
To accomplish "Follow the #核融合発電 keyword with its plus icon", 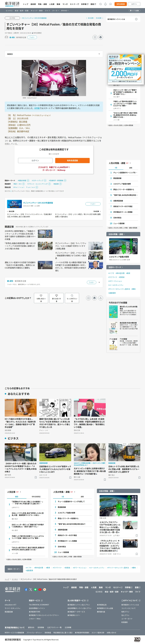I will coord(28,180).
